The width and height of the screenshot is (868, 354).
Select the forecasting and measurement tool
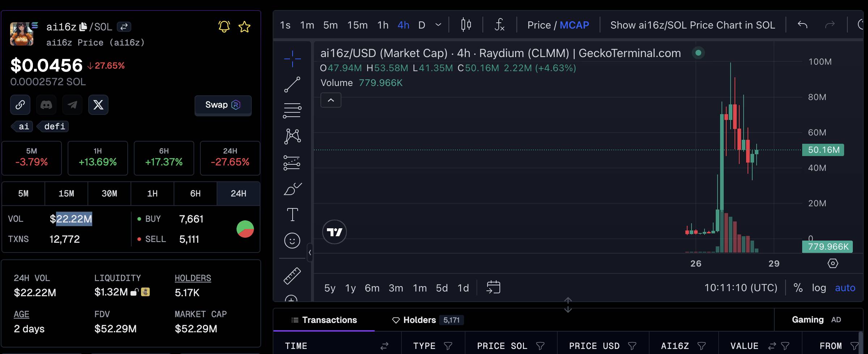click(292, 163)
